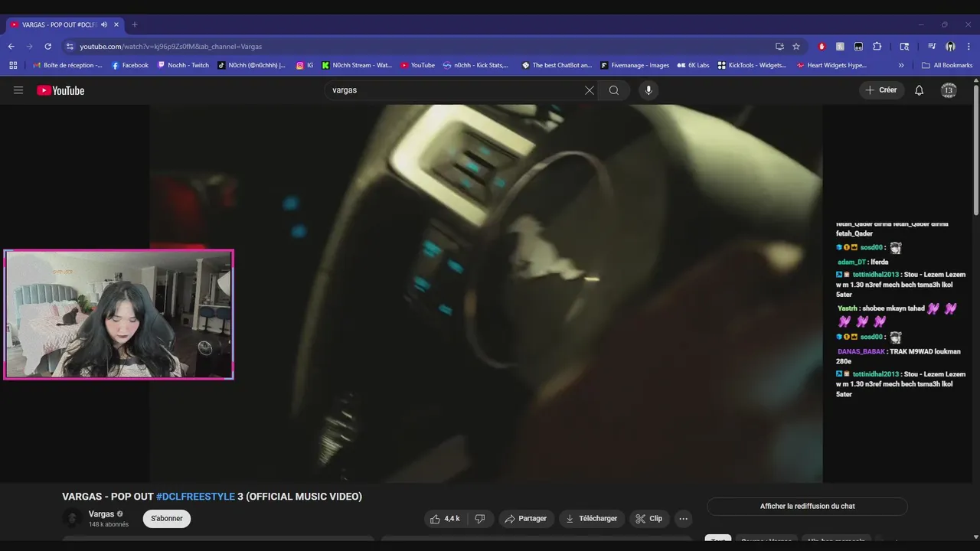Open the 6K Labs bookmark

pos(693,65)
